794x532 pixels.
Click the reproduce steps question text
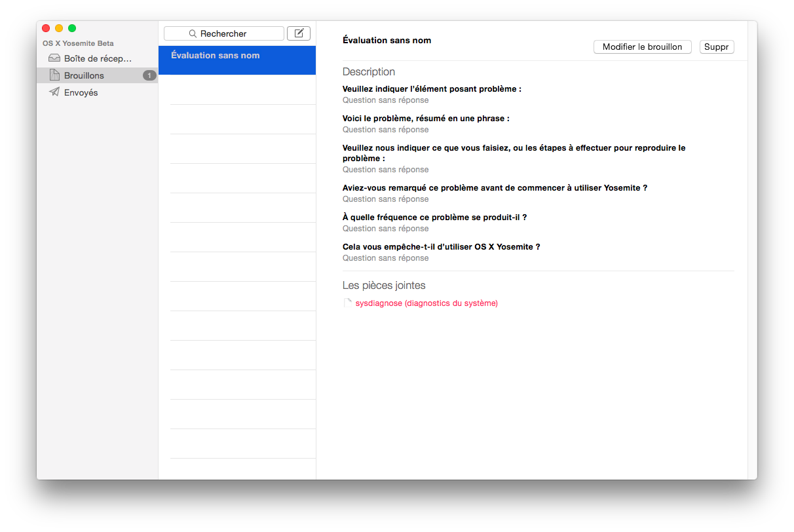(x=514, y=153)
